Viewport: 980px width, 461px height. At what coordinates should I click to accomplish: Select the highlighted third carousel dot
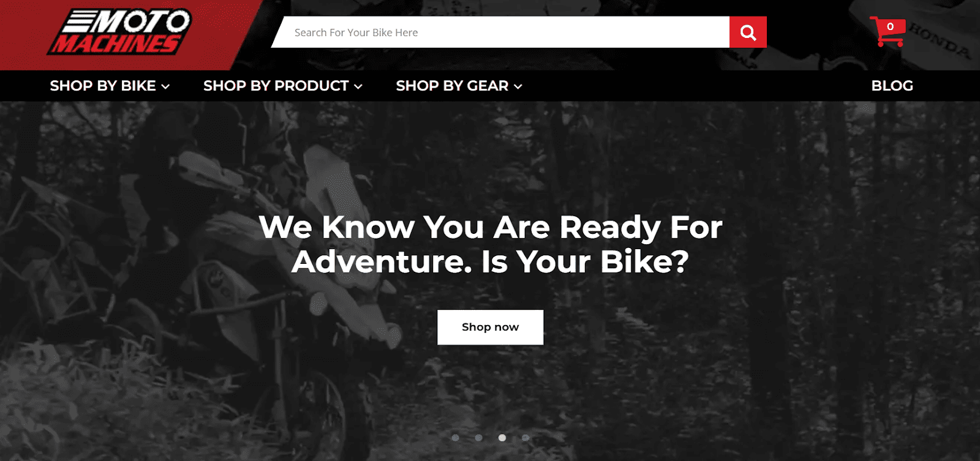(502, 438)
